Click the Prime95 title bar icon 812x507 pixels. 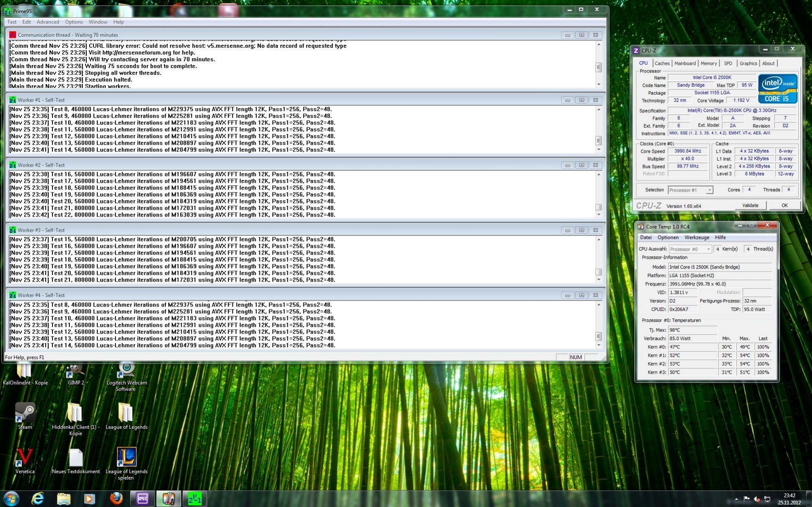[x=8, y=11]
